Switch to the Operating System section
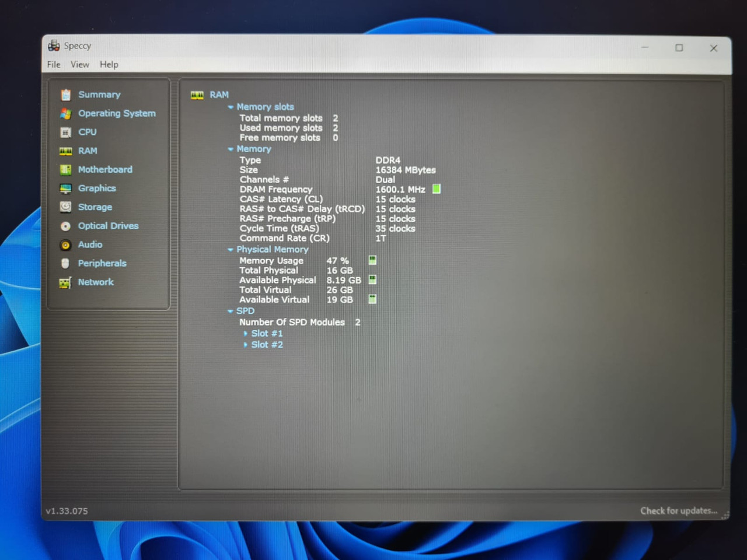Viewport: 747px width, 560px height. (117, 113)
